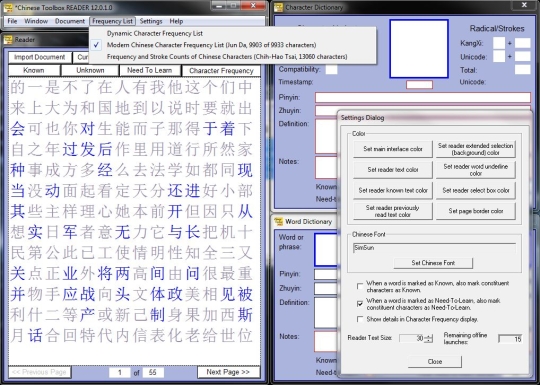Image resolution: width=540 pixels, height=385 pixels.
Task: Click the large character display box
Action: [x=419, y=49]
